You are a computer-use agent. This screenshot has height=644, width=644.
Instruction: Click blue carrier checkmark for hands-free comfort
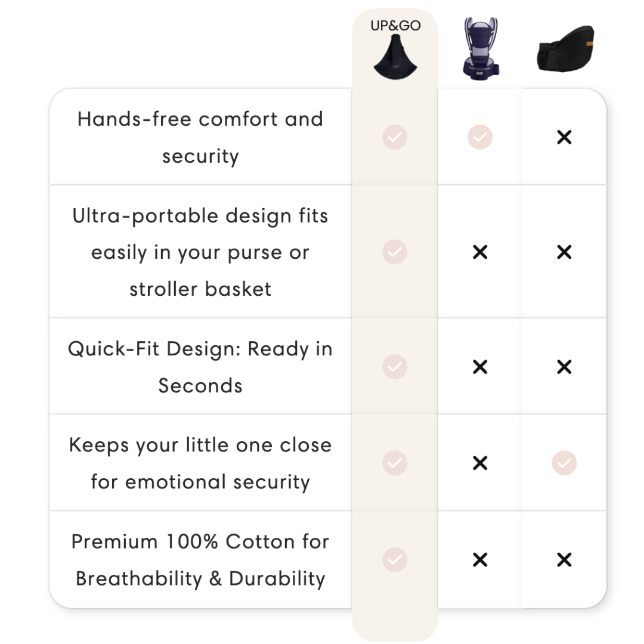(479, 138)
